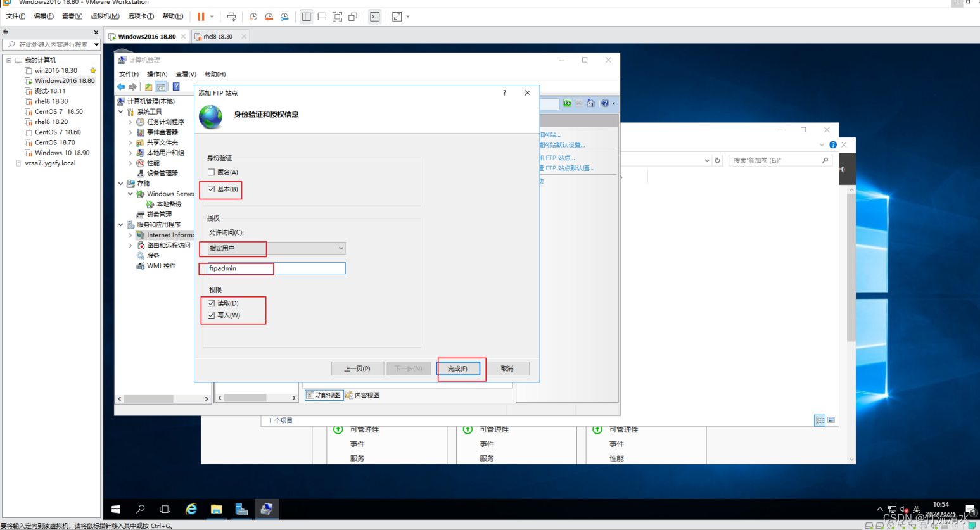Image resolution: width=980 pixels, height=530 pixels.
Task: Click the 网站默认设置 link in actions pane
Action: pos(563,145)
